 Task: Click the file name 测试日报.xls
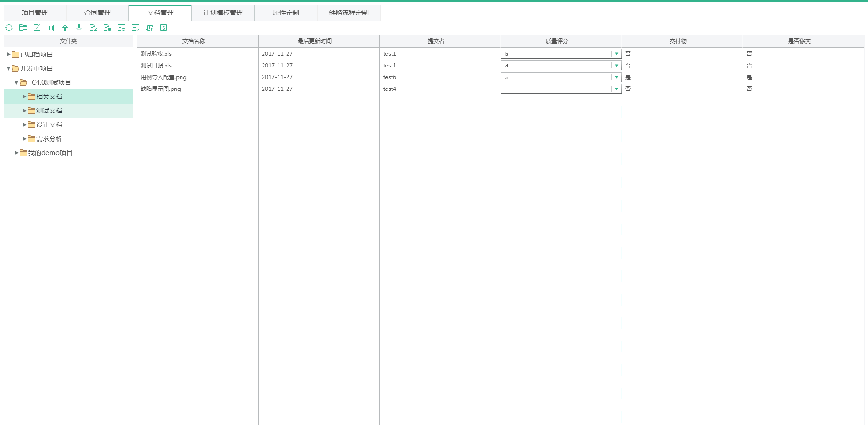click(x=156, y=66)
